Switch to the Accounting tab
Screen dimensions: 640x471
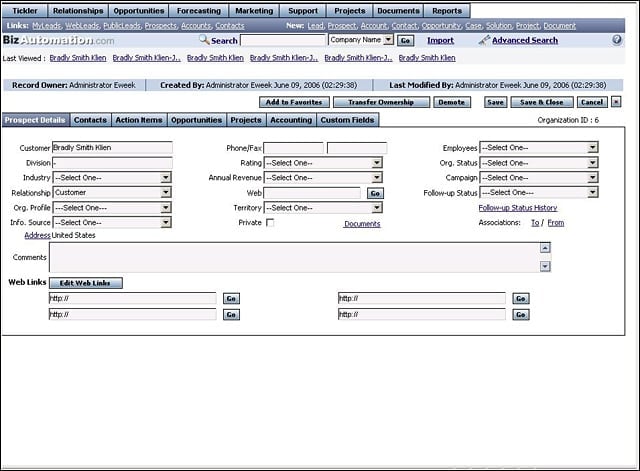point(291,120)
